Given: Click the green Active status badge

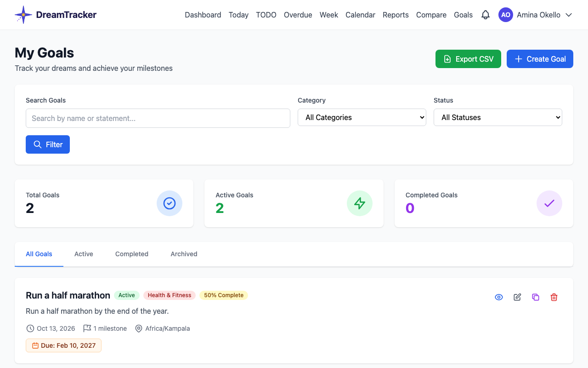Looking at the screenshot, I should 127,295.
